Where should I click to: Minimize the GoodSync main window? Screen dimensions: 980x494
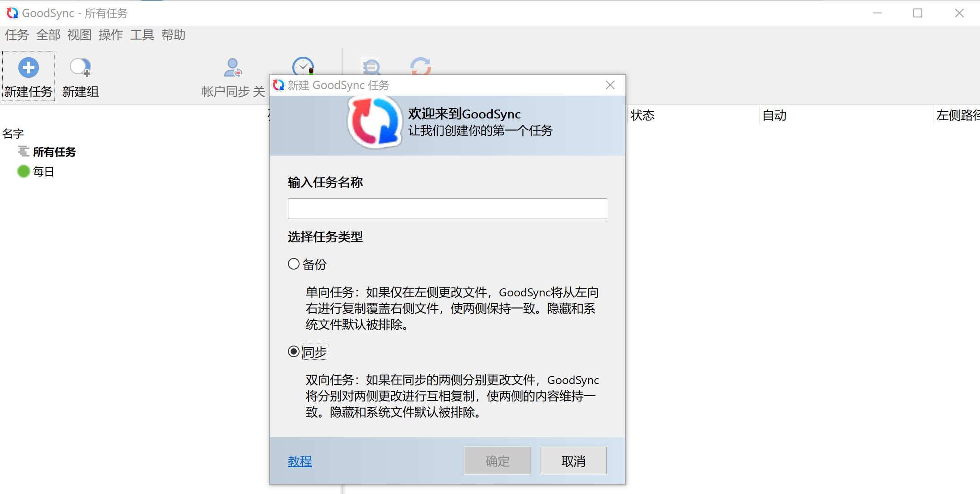pyautogui.click(x=877, y=13)
